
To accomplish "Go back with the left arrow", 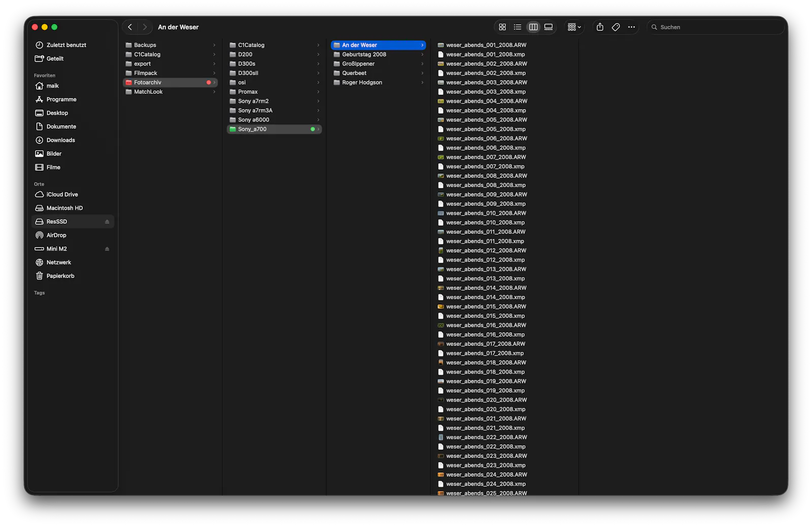I will click(x=130, y=27).
